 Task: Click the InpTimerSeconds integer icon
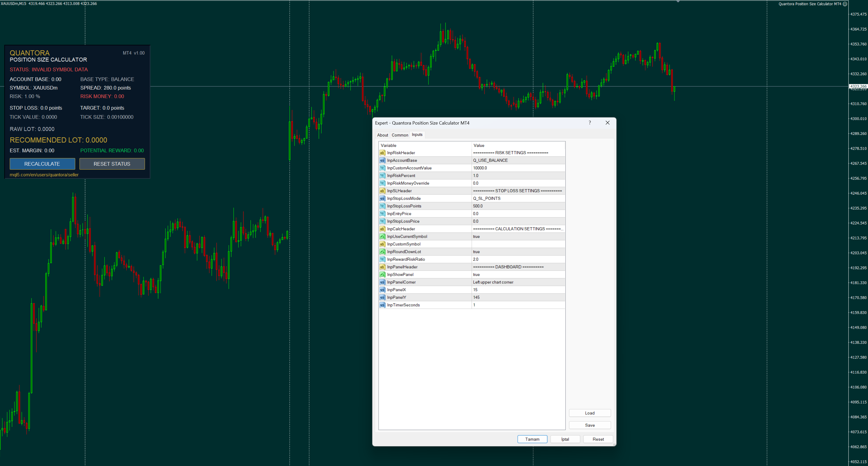(x=382, y=305)
